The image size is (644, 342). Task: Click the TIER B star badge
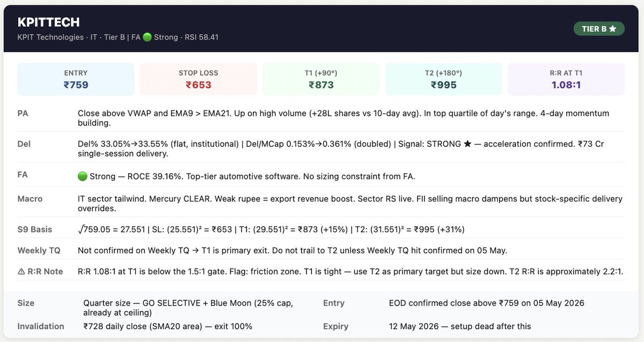599,29
